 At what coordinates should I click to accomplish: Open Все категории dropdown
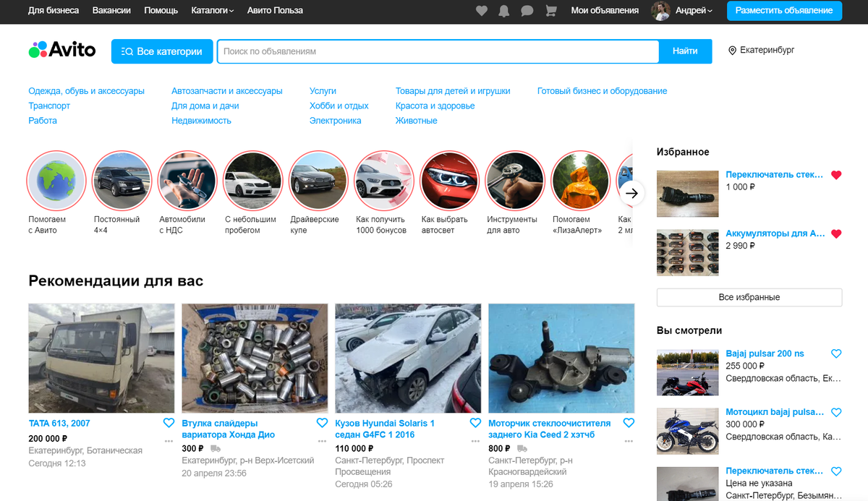162,51
